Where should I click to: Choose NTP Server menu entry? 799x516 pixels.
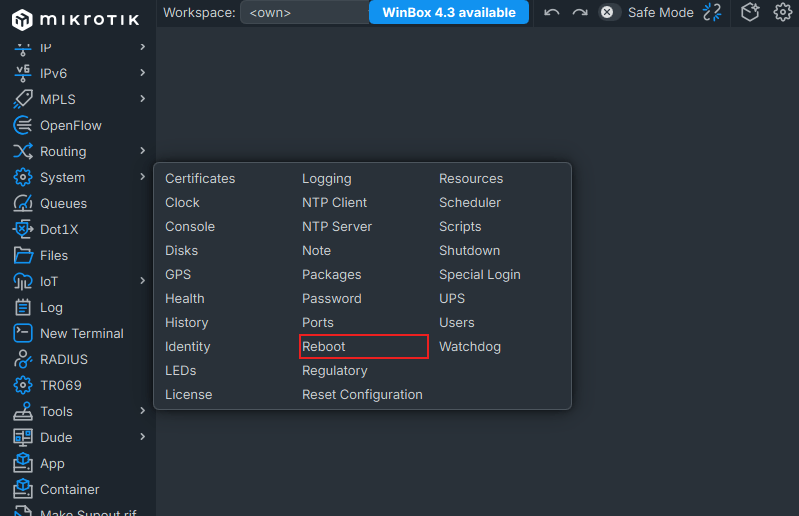337,227
